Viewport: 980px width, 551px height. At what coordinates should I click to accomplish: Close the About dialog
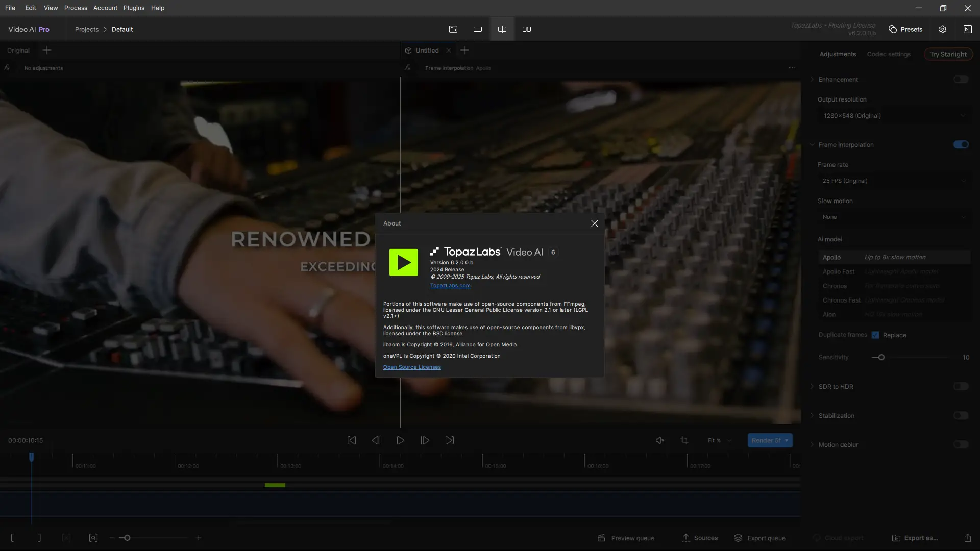594,223
